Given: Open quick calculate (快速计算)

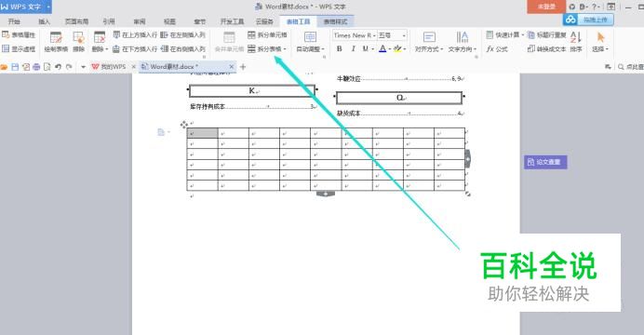Looking at the screenshot, I should tap(504, 35).
